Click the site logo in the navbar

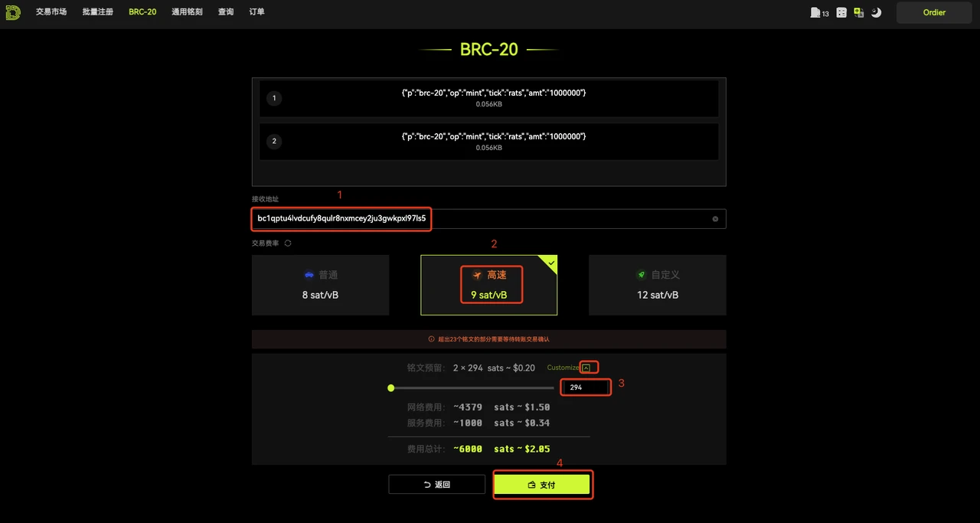[x=12, y=12]
